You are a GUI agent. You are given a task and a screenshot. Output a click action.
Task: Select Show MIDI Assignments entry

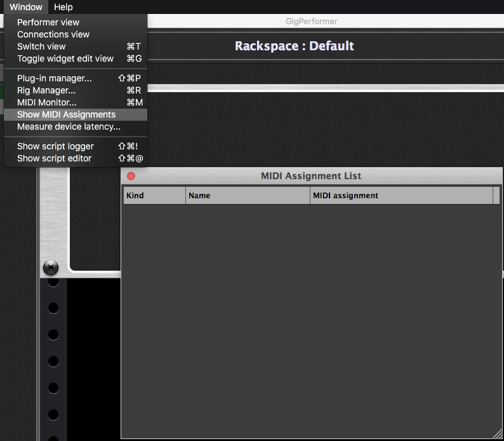pos(76,114)
